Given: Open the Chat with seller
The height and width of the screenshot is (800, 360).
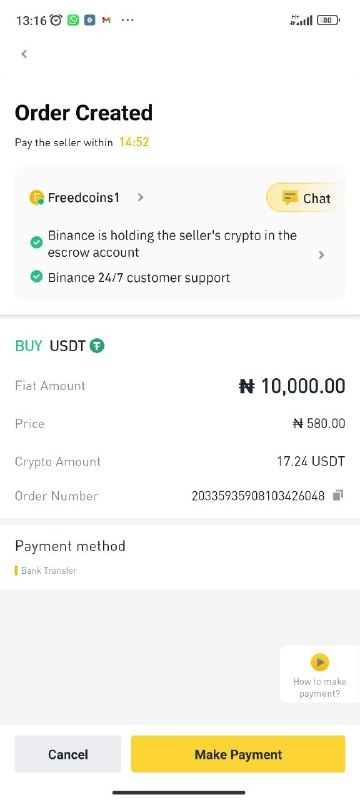Looking at the screenshot, I should pyautogui.click(x=306, y=198).
